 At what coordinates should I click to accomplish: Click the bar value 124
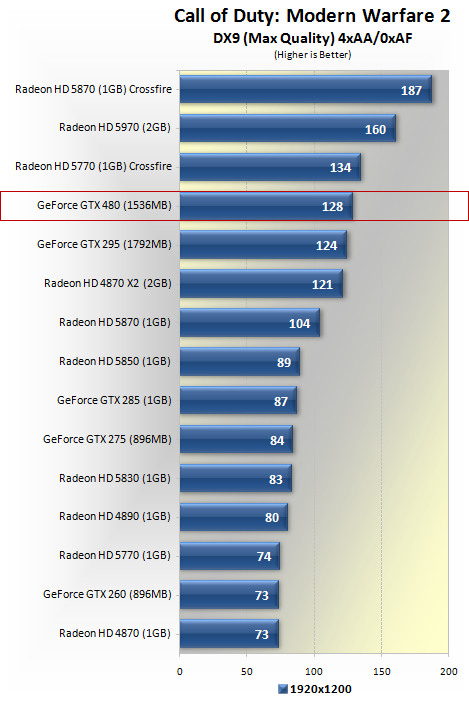click(326, 245)
